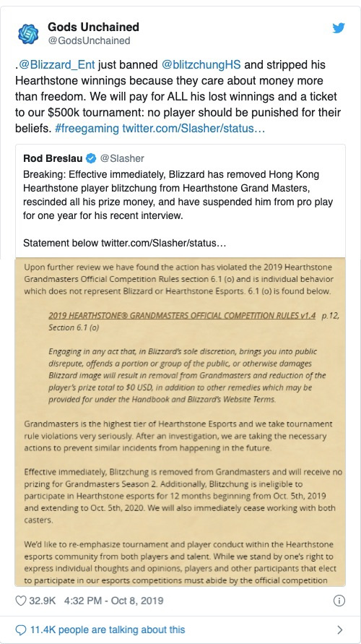361x644 pixels.
Task: Click the 32.9K likes count
Action: 43,601
